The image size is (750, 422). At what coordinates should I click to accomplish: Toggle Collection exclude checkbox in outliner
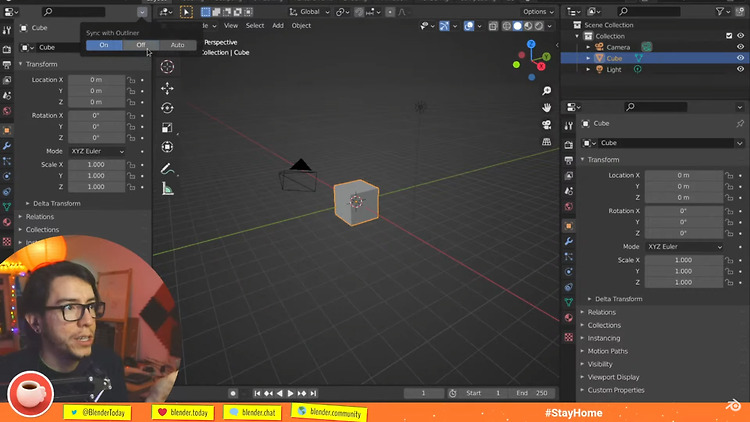pyautogui.click(x=729, y=36)
